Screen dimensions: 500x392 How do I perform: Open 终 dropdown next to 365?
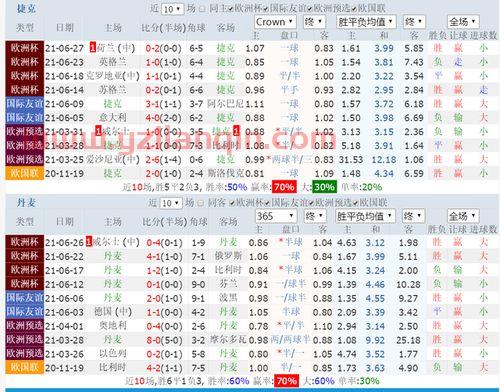coord(315,216)
